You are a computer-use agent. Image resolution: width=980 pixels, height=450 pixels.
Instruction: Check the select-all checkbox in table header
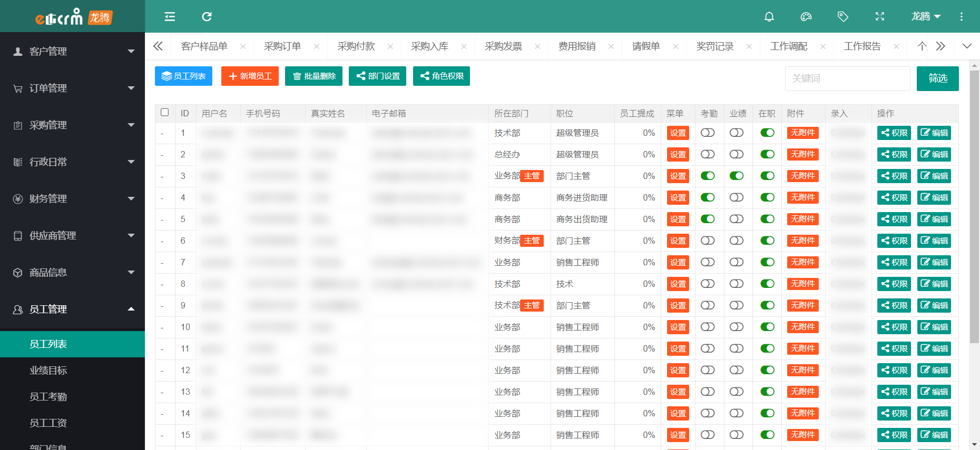[x=165, y=113]
